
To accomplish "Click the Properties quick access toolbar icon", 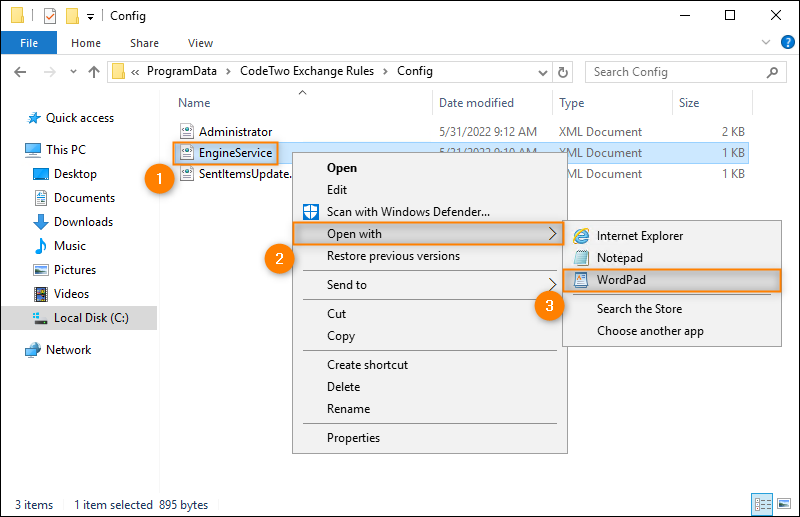I will click(50, 16).
